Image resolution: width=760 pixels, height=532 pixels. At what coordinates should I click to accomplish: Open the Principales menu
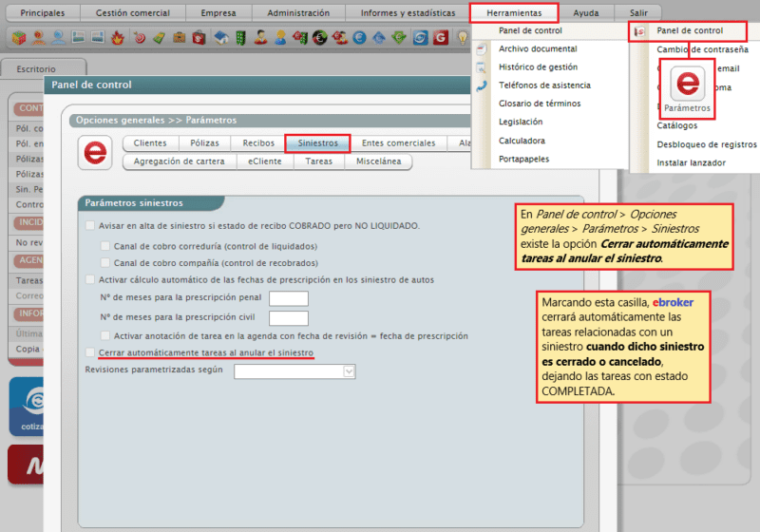coord(43,13)
